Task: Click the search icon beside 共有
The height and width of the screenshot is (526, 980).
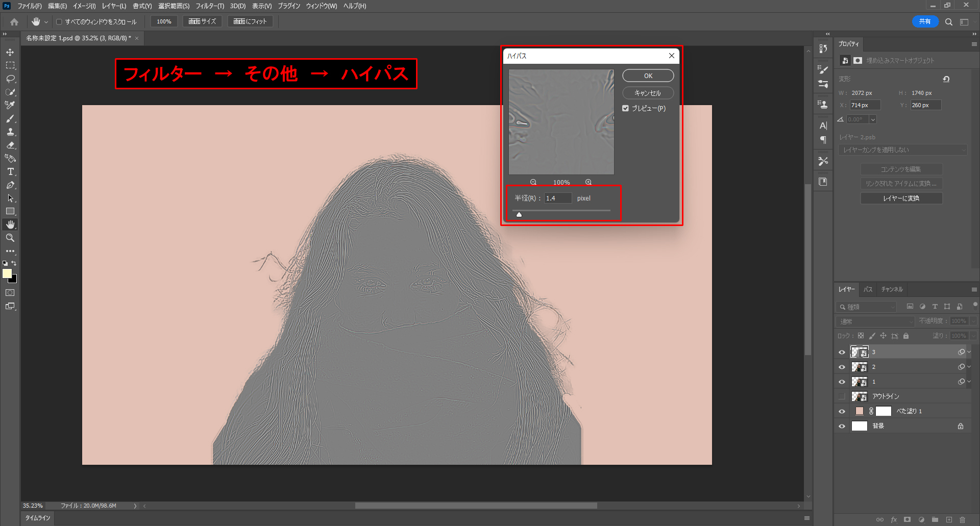Action: 948,22
